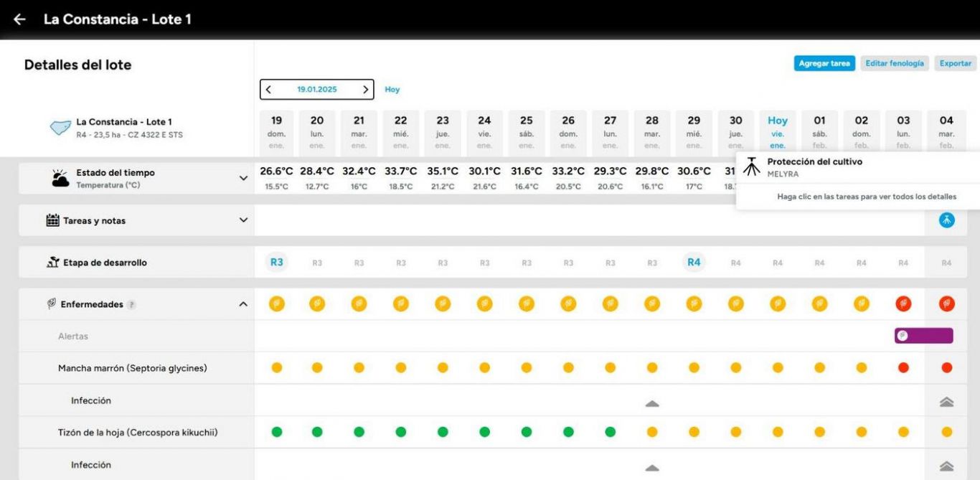Screen dimensions: 980x480
Task: Click the infection arrow under Mancha marrón on 28
Action: pyautogui.click(x=651, y=403)
